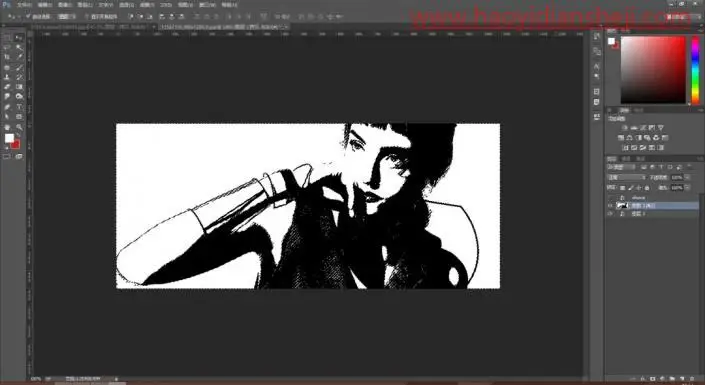Toggle the Auto-Select checkbox in options bar
This screenshot has height=385, width=705.
click(x=28, y=17)
